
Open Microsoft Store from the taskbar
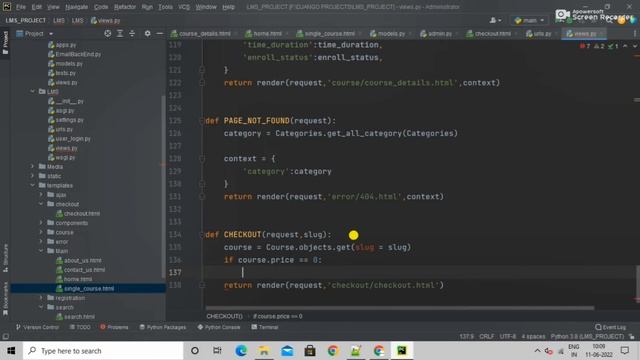click(x=310, y=351)
